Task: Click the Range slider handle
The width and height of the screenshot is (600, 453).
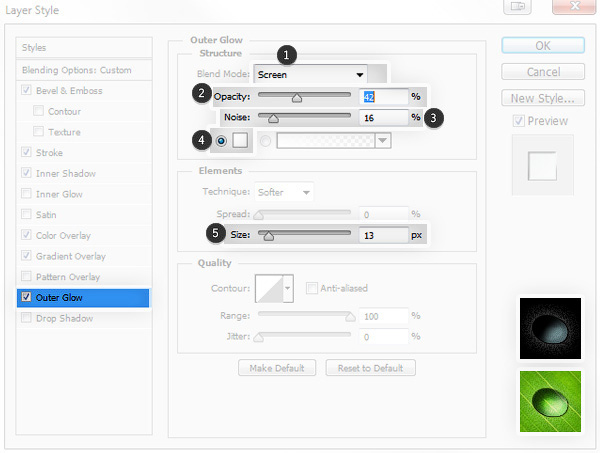Action: [x=350, y=317]
